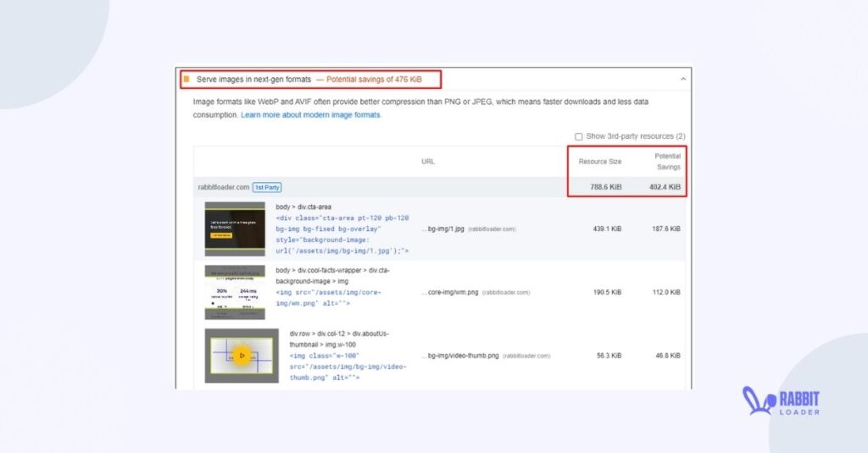Select the 56.3 KiB resource size value
Screen dimensions: 868x453
[x=609, y=356]
